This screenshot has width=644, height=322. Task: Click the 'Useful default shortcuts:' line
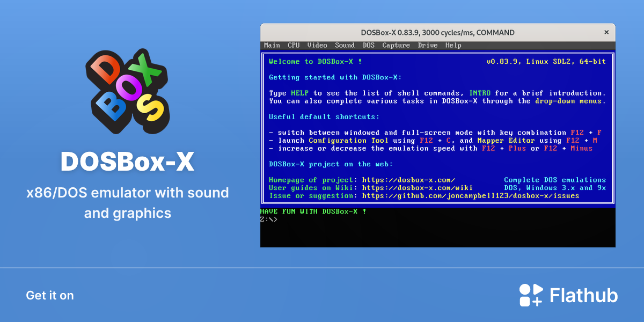(324, 116)
